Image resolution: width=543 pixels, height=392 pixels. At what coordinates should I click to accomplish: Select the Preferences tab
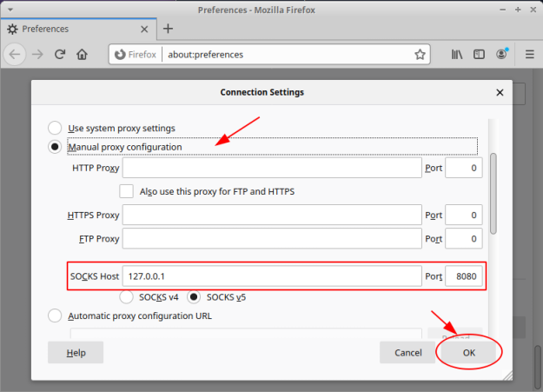79,29
